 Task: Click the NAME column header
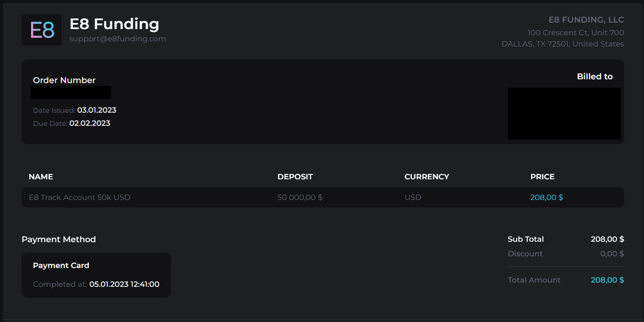coord(41,176)
